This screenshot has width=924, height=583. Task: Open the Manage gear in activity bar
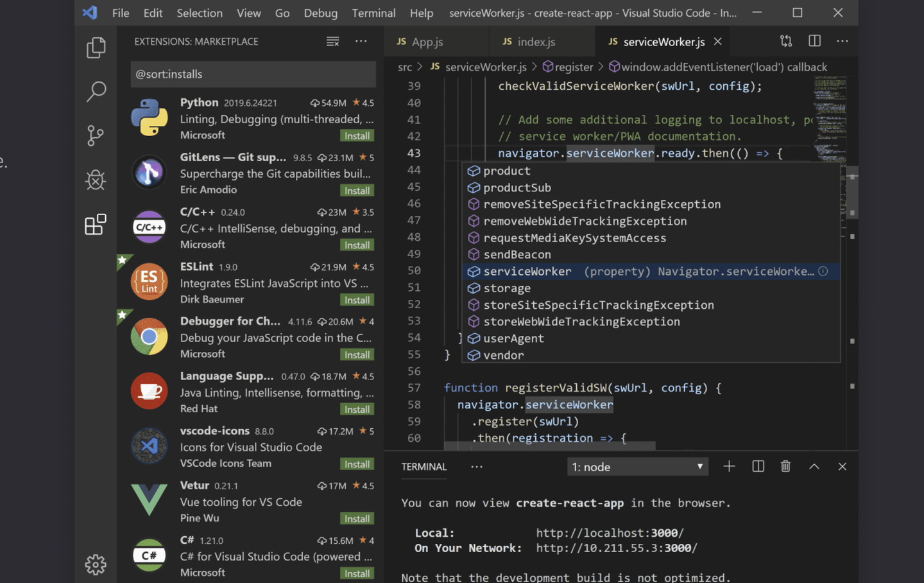(x=96, y=564)
